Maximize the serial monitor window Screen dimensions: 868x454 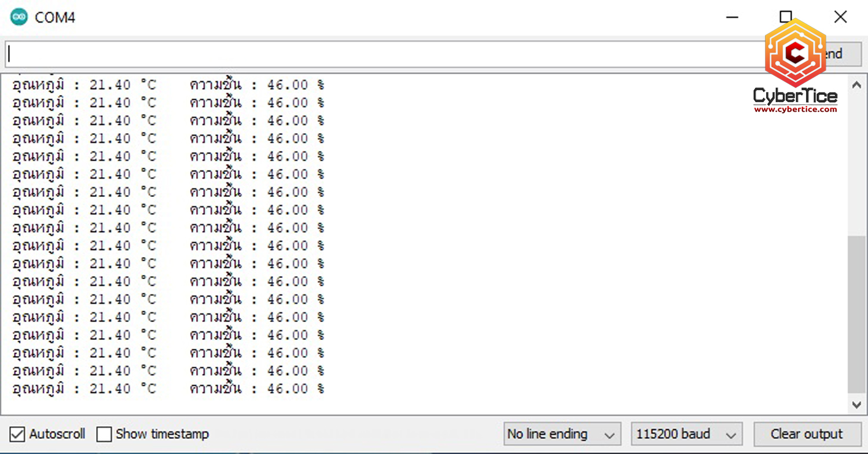[786, 17]
